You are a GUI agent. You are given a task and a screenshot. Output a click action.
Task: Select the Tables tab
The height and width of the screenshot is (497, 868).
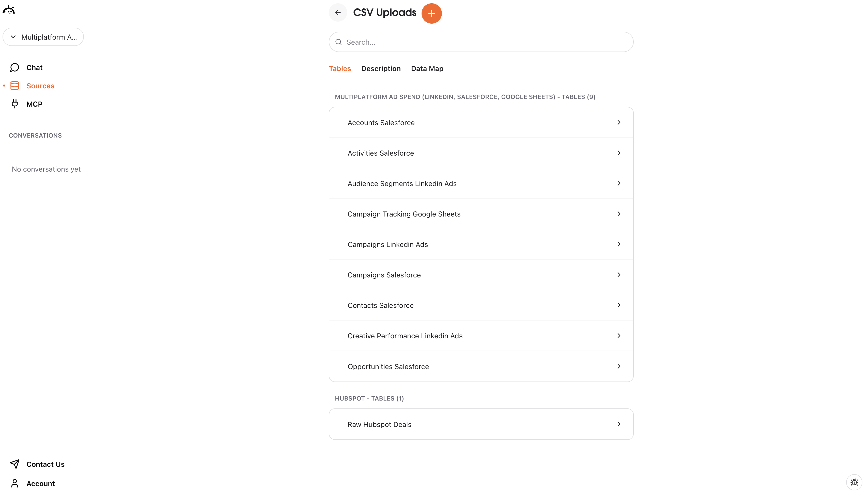coord(339,68)
